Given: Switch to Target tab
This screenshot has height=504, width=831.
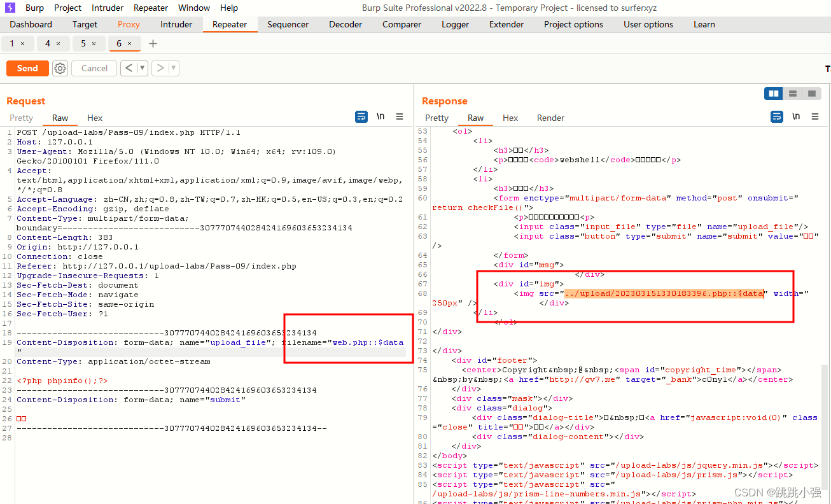Looking at the screenshot, I should (85, 24).
